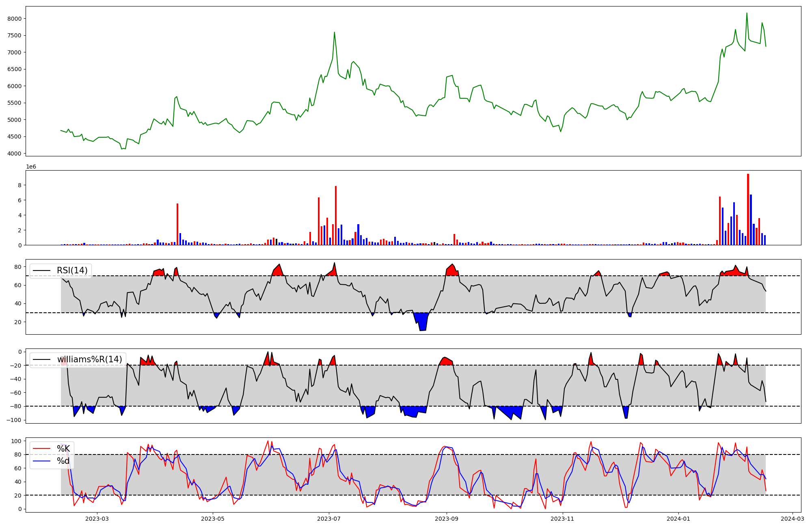Select the %K legend entry text
812x528 pixels.
(x=63, y=449)
